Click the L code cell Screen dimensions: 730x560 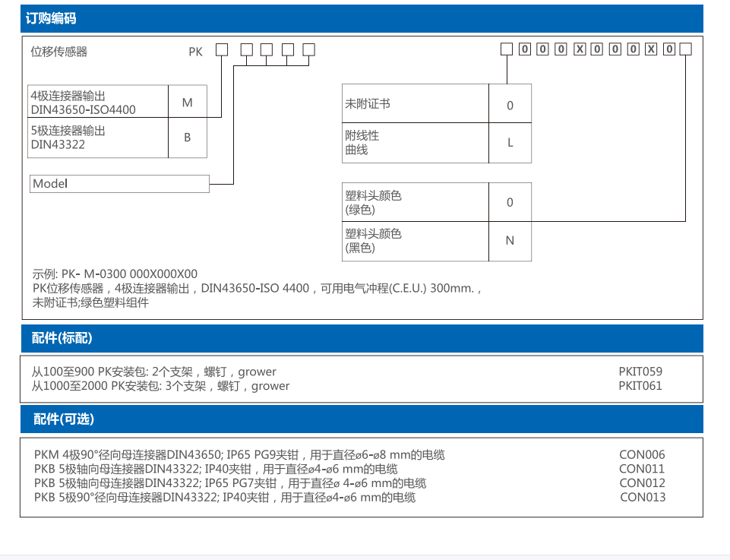(510, 143)
